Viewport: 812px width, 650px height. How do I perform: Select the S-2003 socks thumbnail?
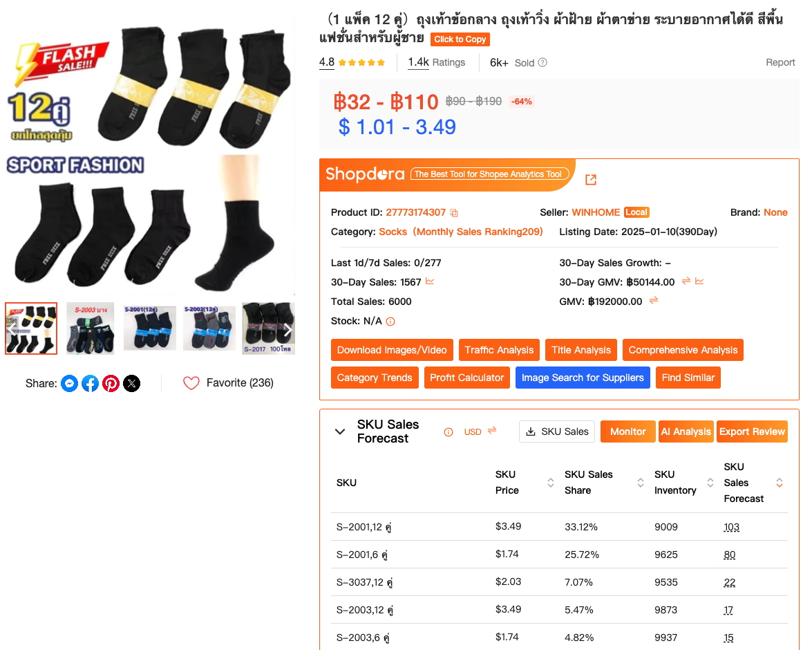tap(90, 329)
